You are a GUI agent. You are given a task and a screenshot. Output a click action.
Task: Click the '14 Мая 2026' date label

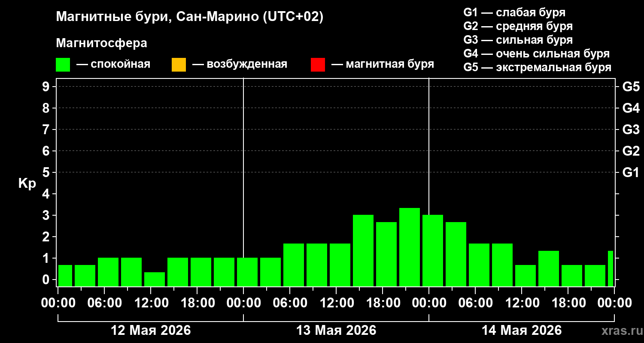522,330
